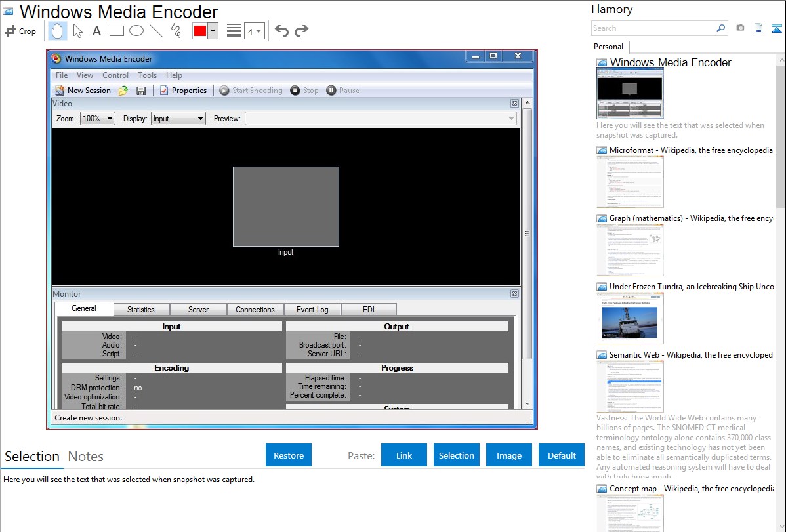The image size is (786, 532).
Task: Switch to the Event Log tab
Action: coord(312,310)
